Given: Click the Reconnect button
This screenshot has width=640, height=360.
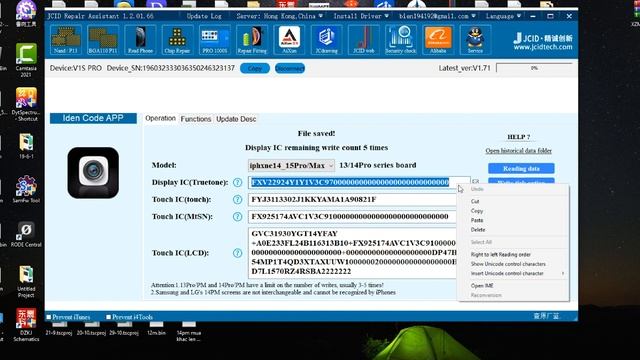Looking at the screenshot, I should pyautogui.click(x=290, y=69).
